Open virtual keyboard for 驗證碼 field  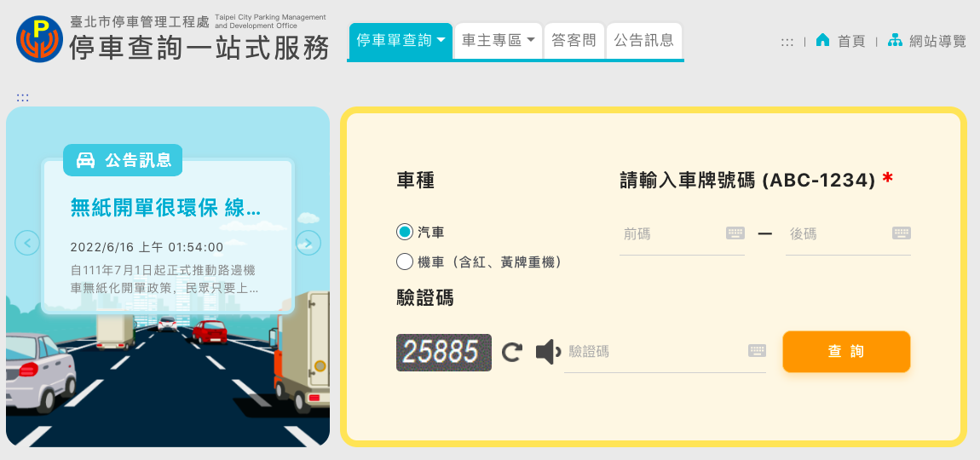tap(757, 351)
